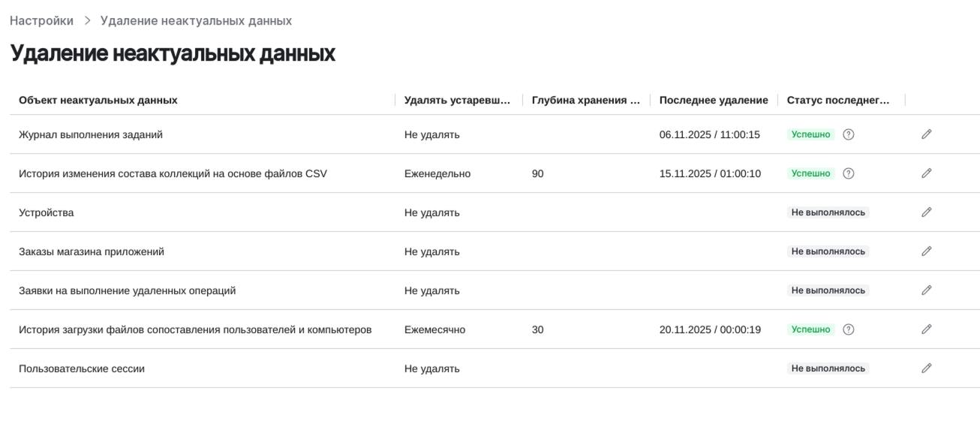980x421 pixels.
Task: Click question mark icon for 20.11.2025 deletion
Action: point(849,329)
